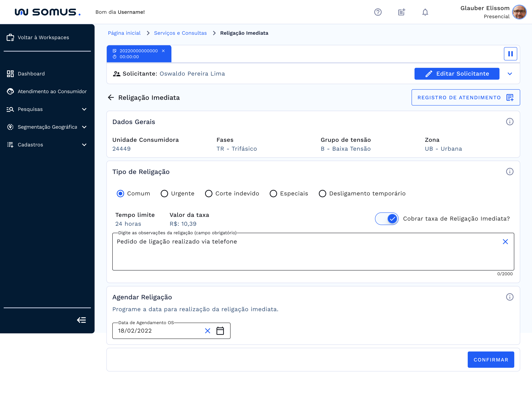
Task: Toggle Cobrar taxa de Religação Imediata switch
Action: 387,219
